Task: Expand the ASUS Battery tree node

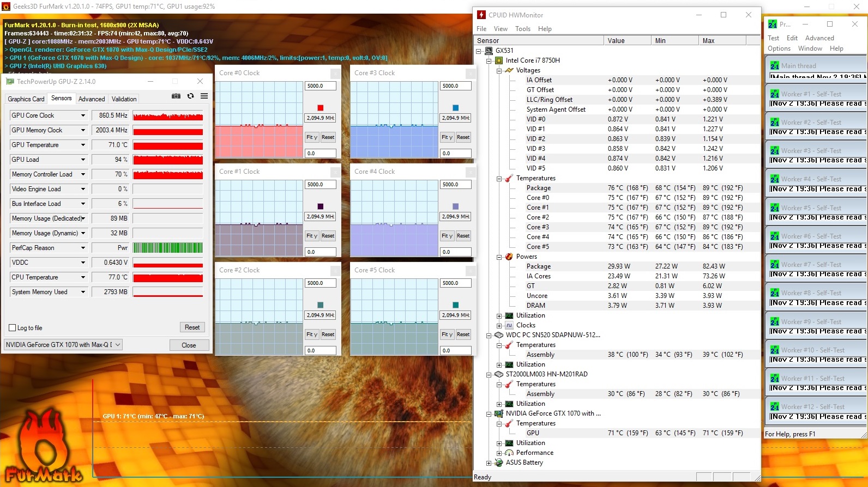Action: point(489,462)
